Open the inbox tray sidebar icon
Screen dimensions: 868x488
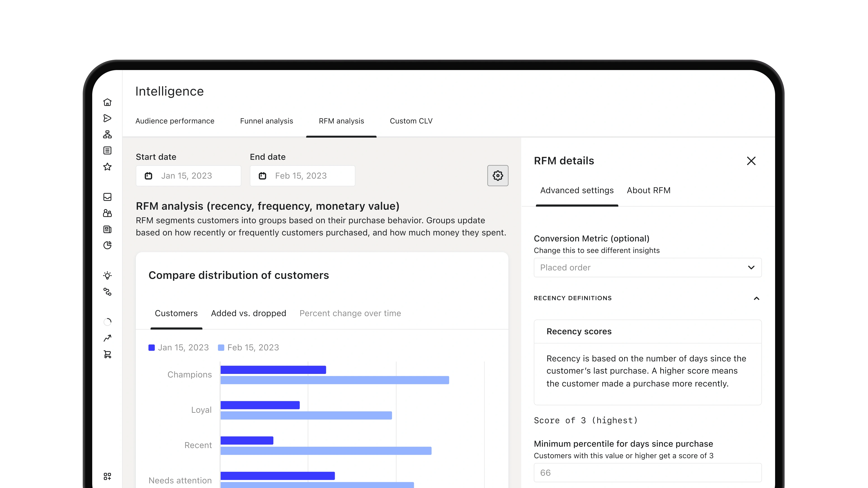(x=107, y=197)
